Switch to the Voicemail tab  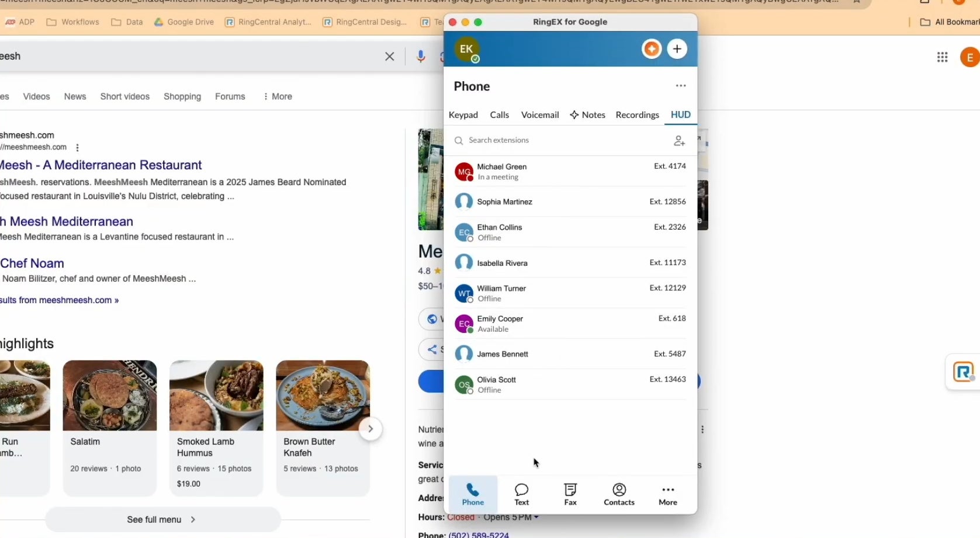539,114
